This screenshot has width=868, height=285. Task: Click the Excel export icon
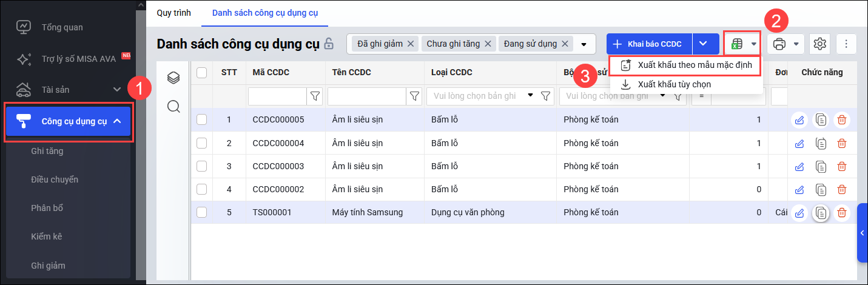pyautogui.click(x=737, y=44)
